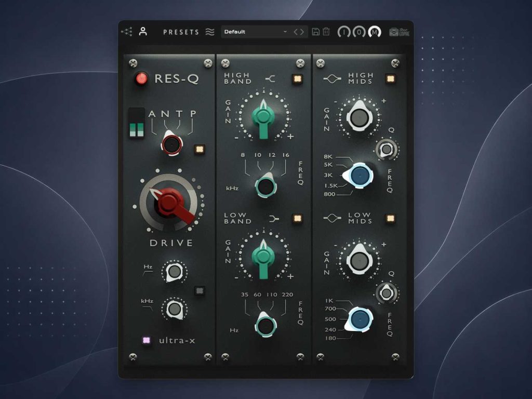Screen dimensions: 532x399
Task: Click the 8K High Mids frequency label
Action: [328, 157]
